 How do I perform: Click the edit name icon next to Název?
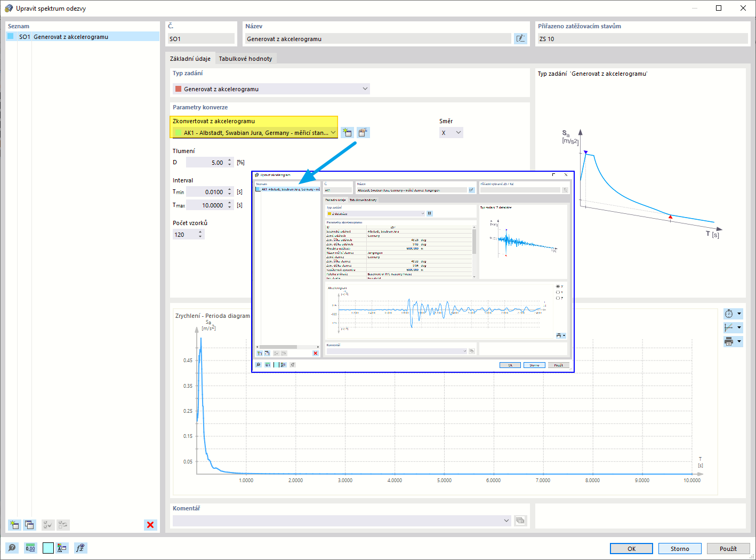[x=520, y=38]
